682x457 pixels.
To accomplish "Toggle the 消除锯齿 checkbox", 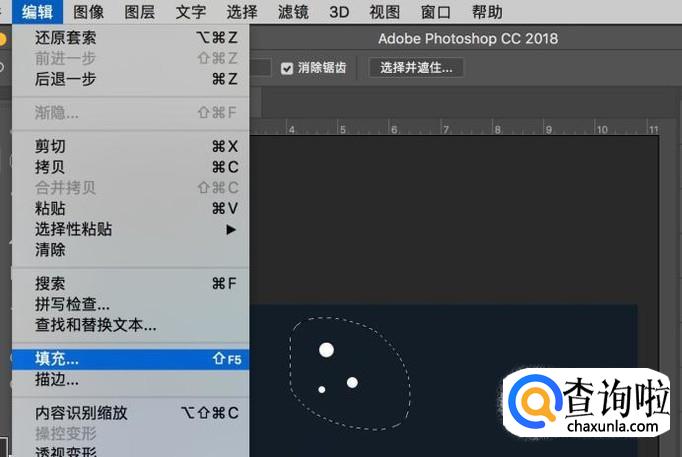I will [287, 68].
